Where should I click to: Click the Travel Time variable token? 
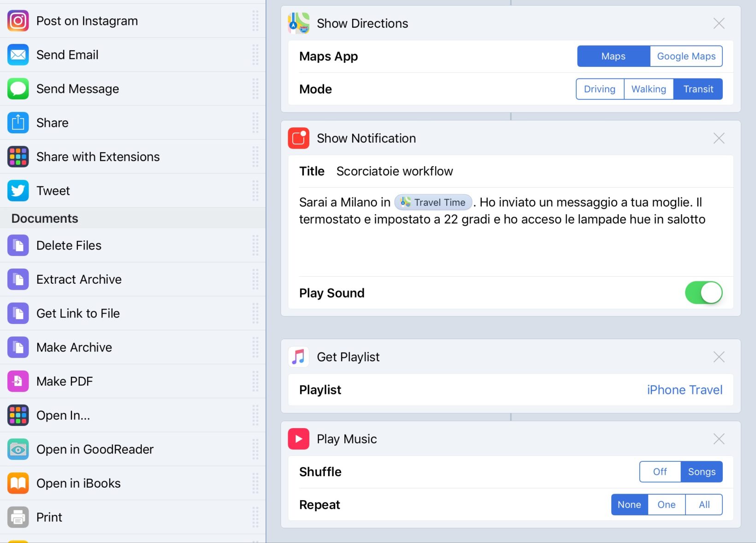[433, 203]
